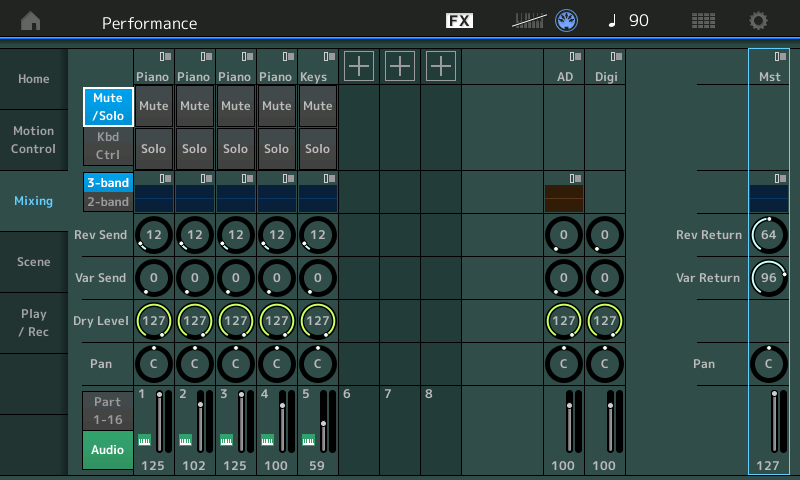The height and width of the screenshot is (480, 800).
Task: Open the settings gear icon
Action: tap(759, 21)
